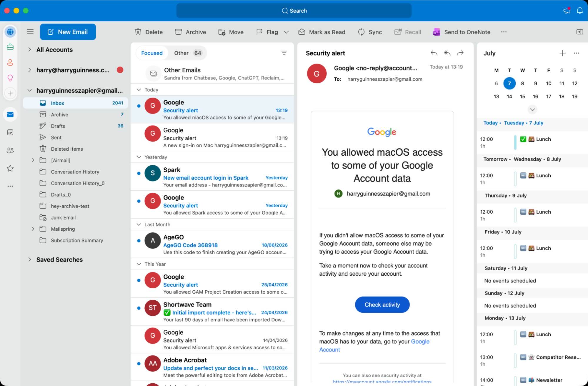
Task: Open the Favorites star in sidebar
Action: point(10,168)
